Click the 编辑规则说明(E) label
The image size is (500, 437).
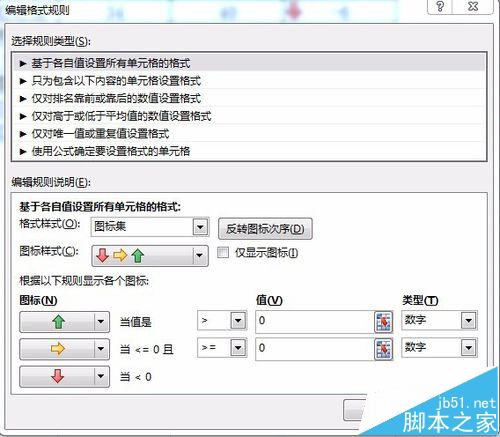click(51, 182)
